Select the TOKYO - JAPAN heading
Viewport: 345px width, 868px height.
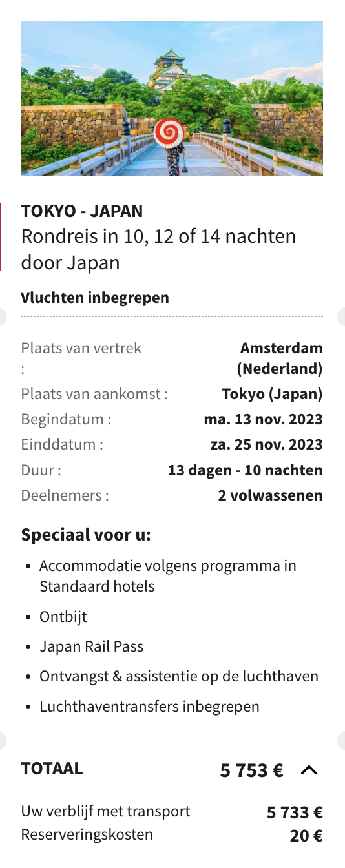click(82, 211)
